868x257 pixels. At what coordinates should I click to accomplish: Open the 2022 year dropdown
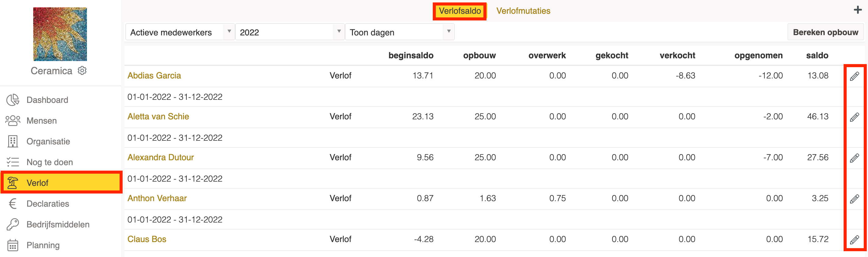pos(290,32)
